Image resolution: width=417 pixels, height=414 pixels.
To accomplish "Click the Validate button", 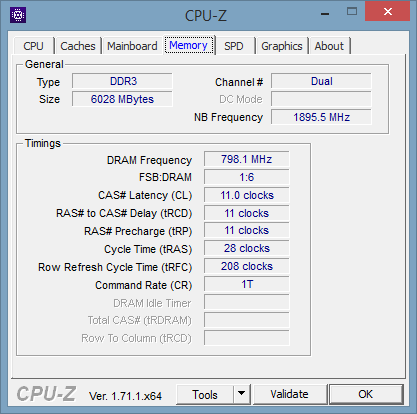I will [x=289, y=394].
